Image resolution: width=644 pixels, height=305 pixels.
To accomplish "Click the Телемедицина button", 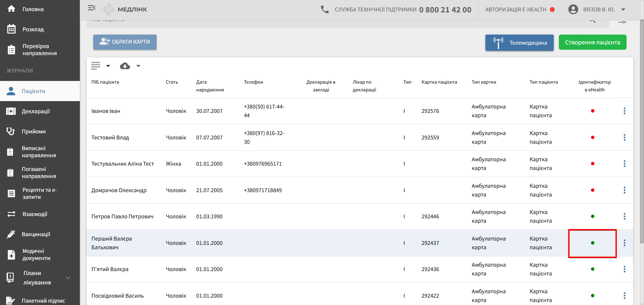I will click(x=519, y=43).
